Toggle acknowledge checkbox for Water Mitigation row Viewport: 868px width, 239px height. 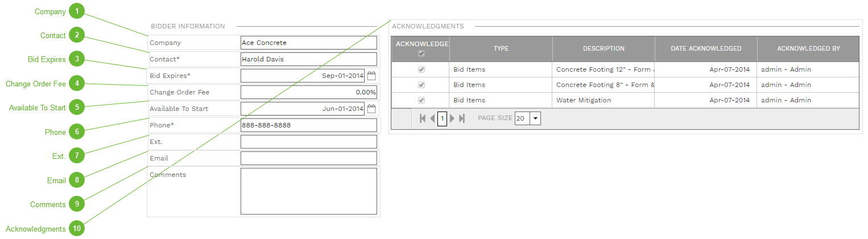click(x=421, y=100)
